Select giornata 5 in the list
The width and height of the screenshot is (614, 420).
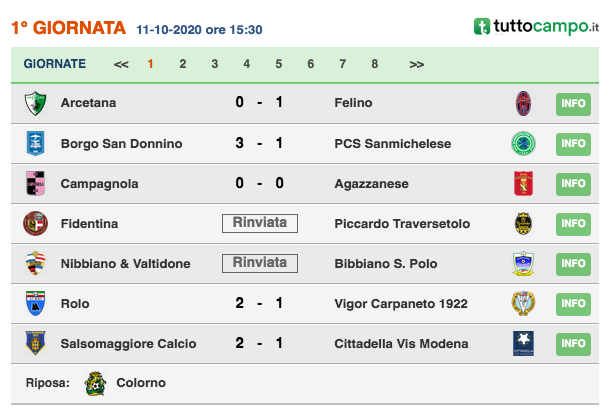pos(278,64)
